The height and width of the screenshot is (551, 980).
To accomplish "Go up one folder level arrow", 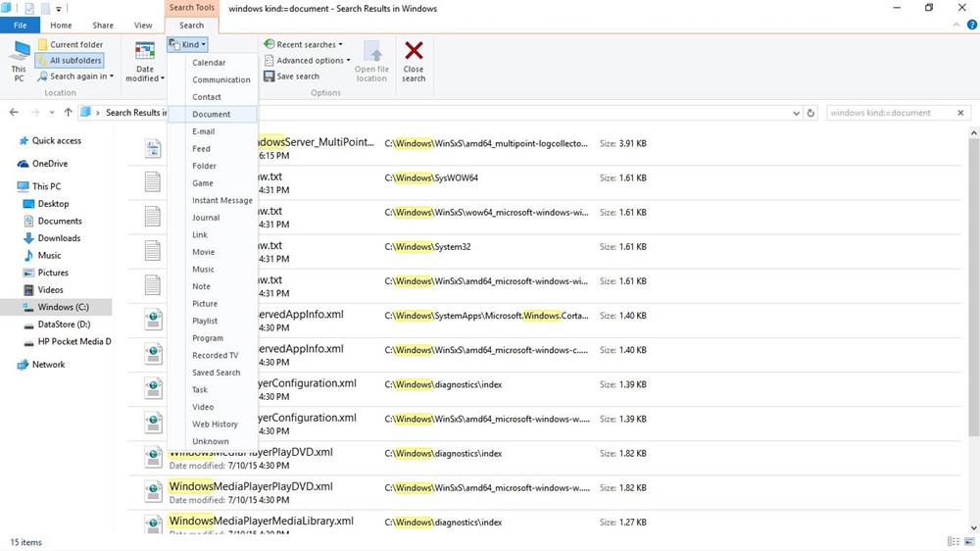I will [x=68, y=113].
